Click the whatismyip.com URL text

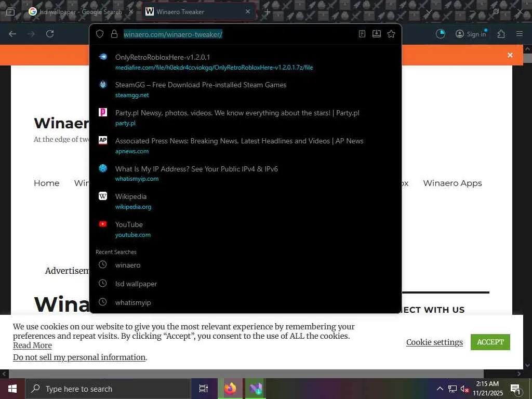[137, 179]
